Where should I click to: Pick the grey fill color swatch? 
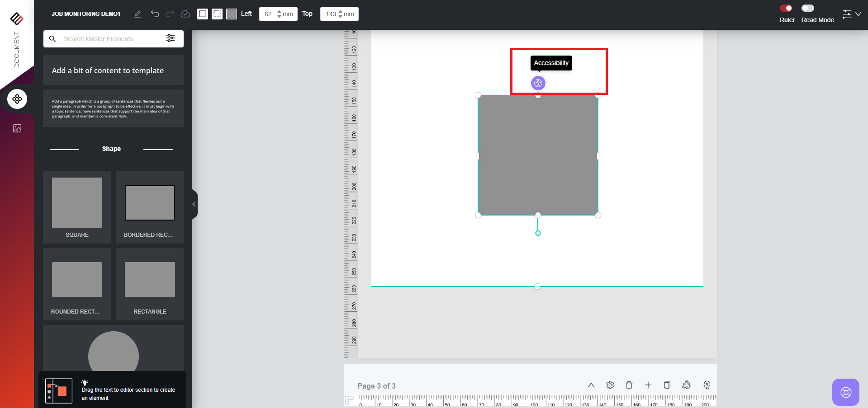pos(232,14)
